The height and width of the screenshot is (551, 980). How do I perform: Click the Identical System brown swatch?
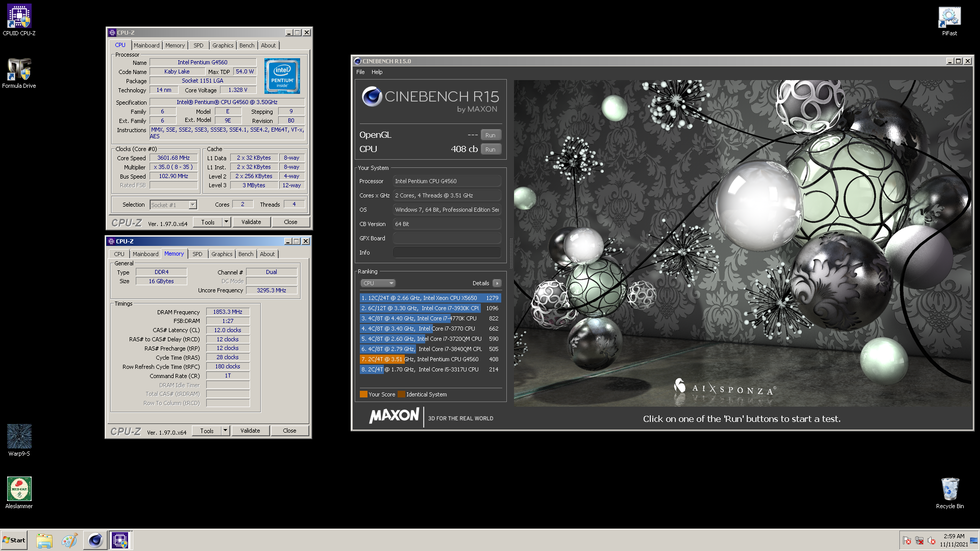[401, 394]
